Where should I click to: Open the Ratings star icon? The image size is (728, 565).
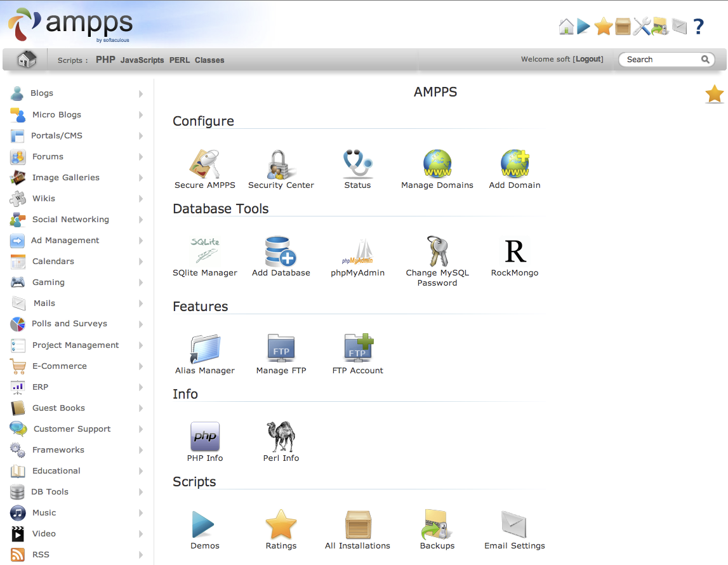pyautogui.click(x=281, y=524)
